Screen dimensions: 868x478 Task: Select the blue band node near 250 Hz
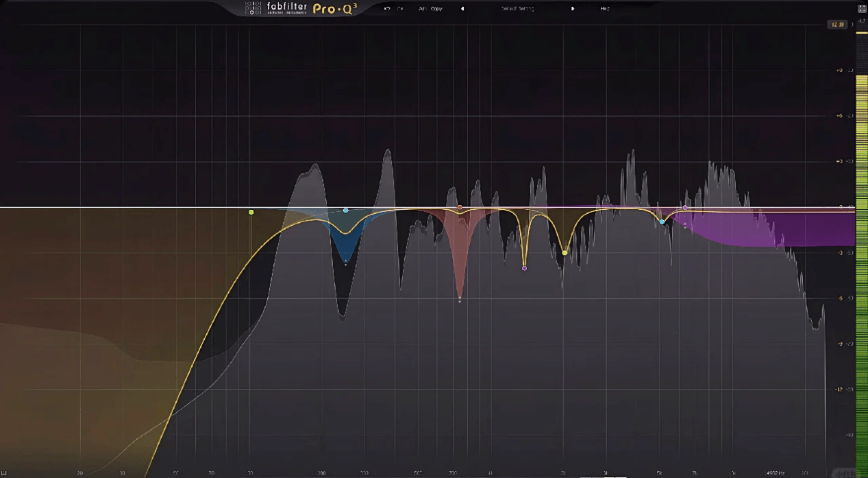(345, 211)
